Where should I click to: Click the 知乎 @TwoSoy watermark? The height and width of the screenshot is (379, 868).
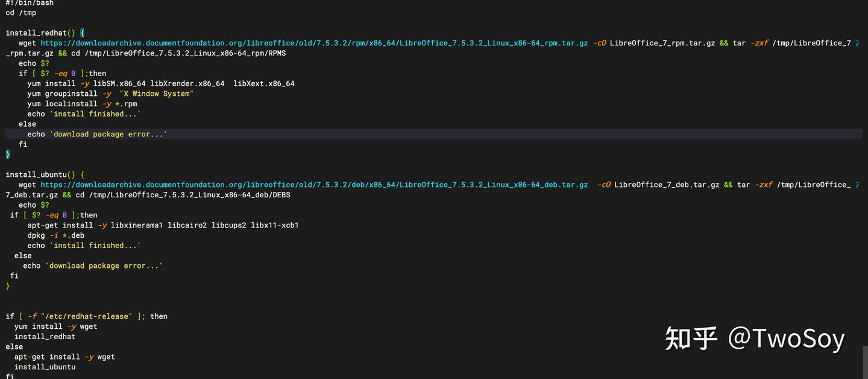point(755,339)
